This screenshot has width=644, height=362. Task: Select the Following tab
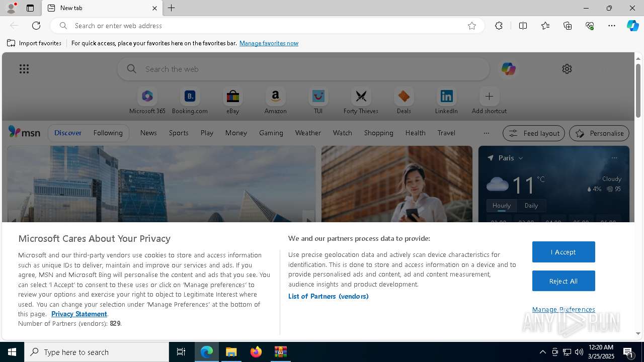pyautogui.click(x=108, y=133)
